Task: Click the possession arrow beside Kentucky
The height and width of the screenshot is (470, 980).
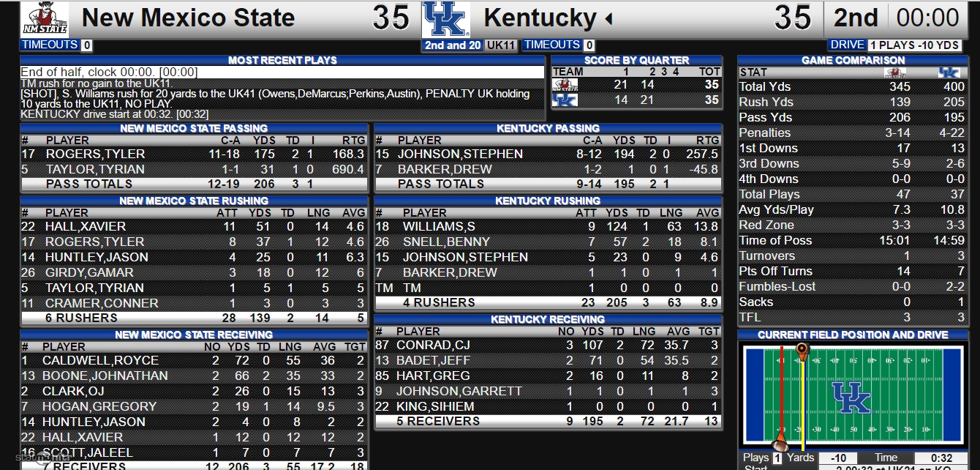Action: click(608, 18)
